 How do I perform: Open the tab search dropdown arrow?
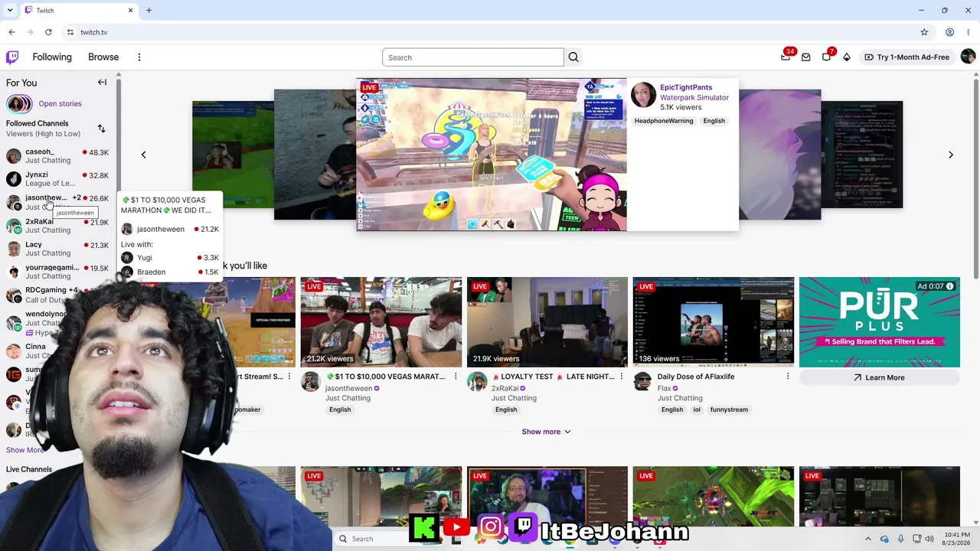(x=10, y=10)
